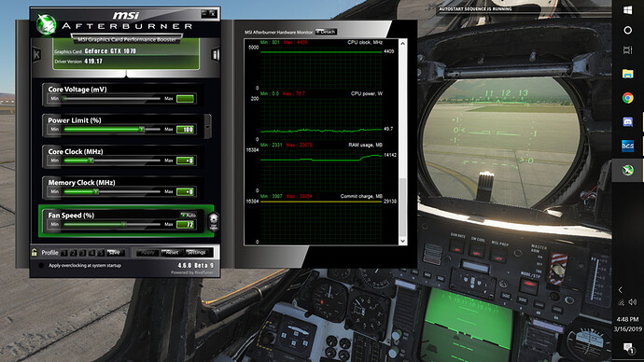Click the Reset button
The image size is (644, 362).
click(172, 253)
